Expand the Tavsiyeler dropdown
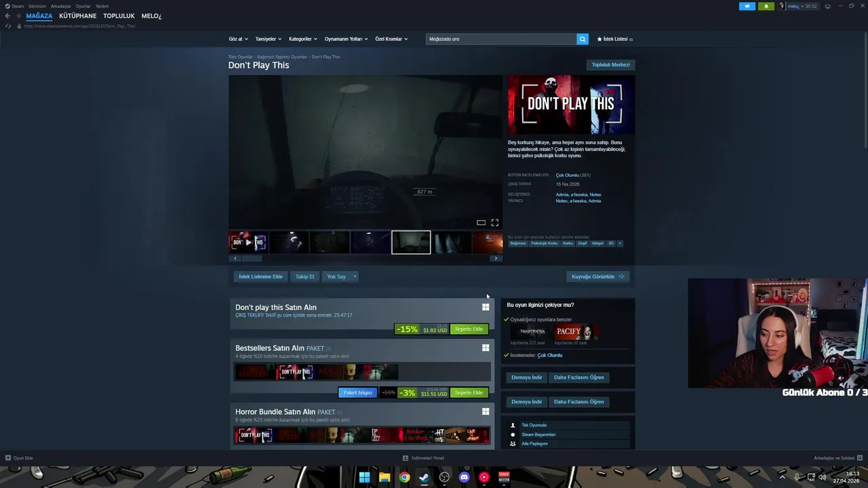The image size is (868, 488). pos(269,39)
